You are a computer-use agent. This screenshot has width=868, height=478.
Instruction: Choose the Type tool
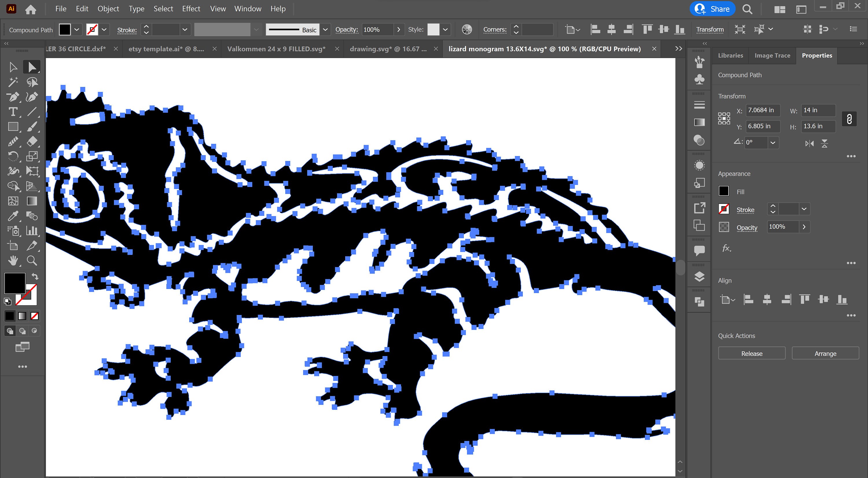pos(14,112)
